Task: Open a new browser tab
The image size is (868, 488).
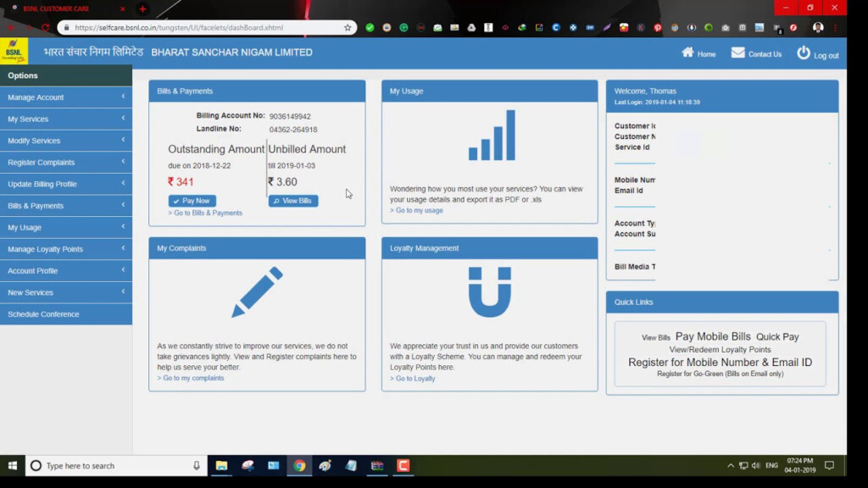Action: coord(142,8)
